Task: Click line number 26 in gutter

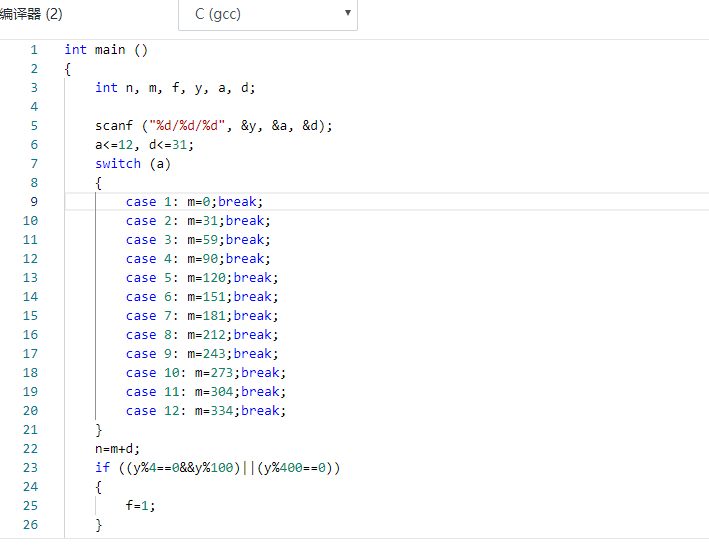Action: pyautogui.click(x=30, y=525)
